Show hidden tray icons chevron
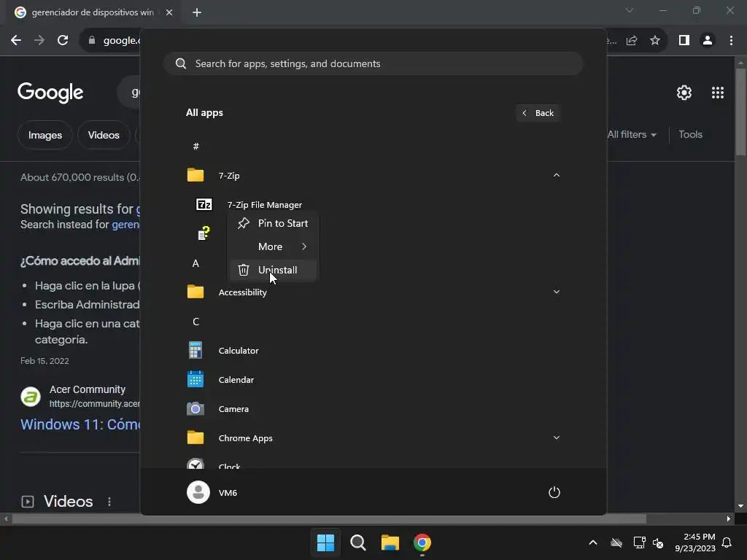 pyautogui.click(x=593, y=542)
